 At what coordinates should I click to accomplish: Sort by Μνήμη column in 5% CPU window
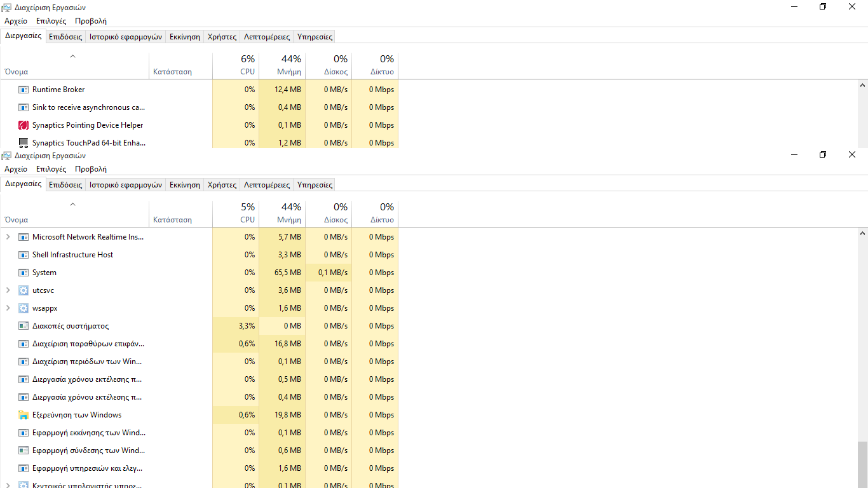[x=282, y=212]
